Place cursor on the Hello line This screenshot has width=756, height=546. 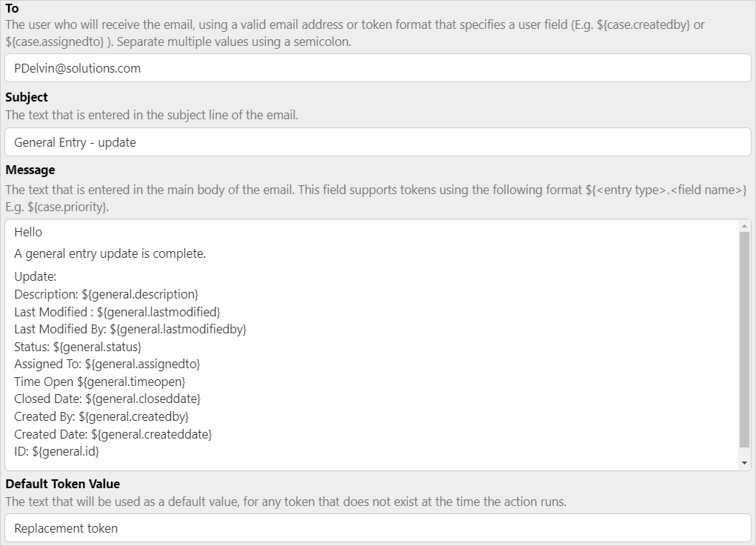point(28,232)
